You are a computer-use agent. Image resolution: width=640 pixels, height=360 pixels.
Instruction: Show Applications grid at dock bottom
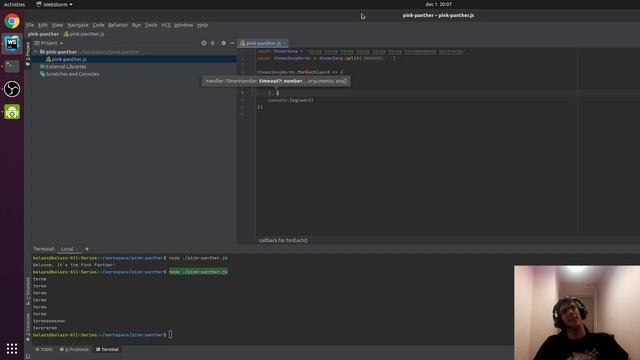click(12, 348)
